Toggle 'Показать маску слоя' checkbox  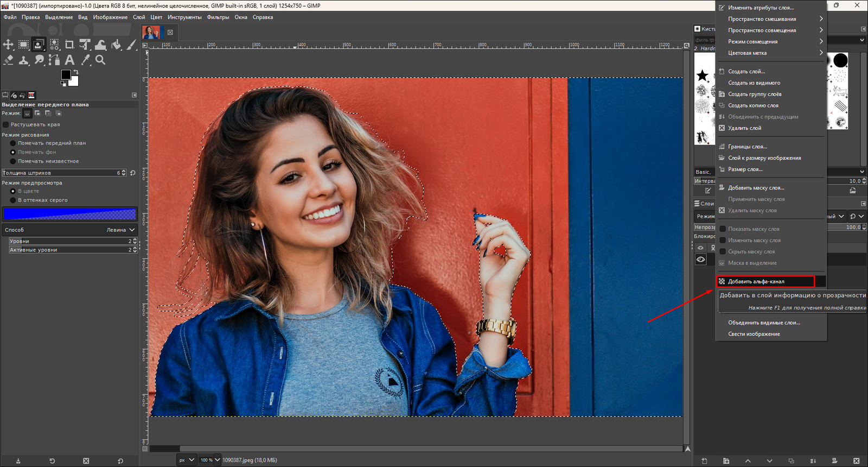point(723,229)
